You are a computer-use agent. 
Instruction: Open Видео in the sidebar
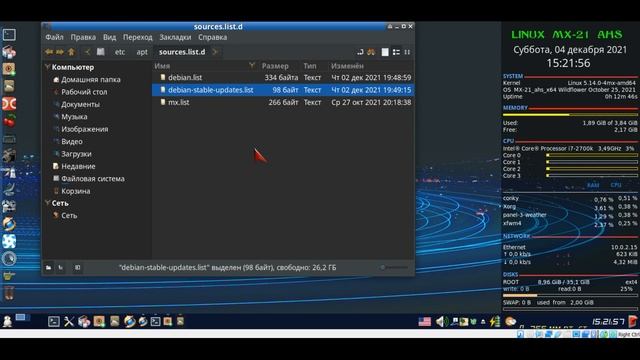(71, 142)
